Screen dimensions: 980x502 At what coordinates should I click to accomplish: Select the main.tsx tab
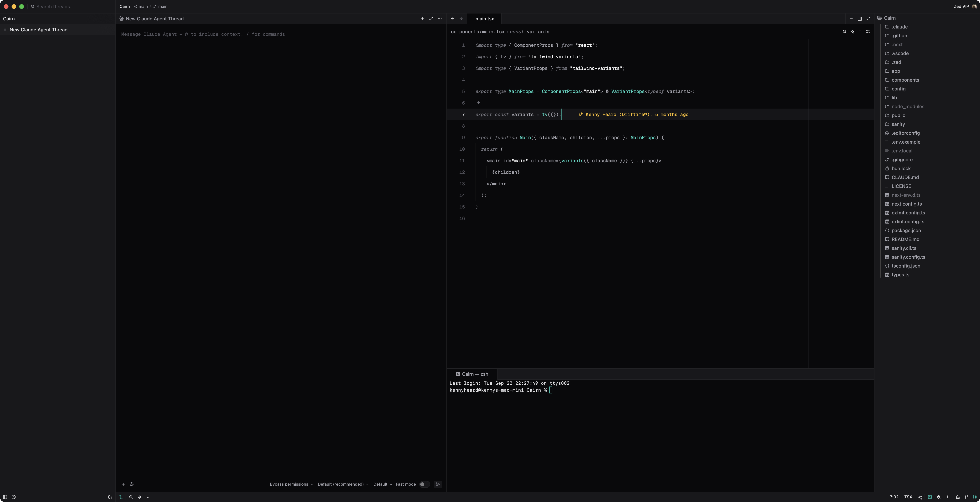[485, 19]
